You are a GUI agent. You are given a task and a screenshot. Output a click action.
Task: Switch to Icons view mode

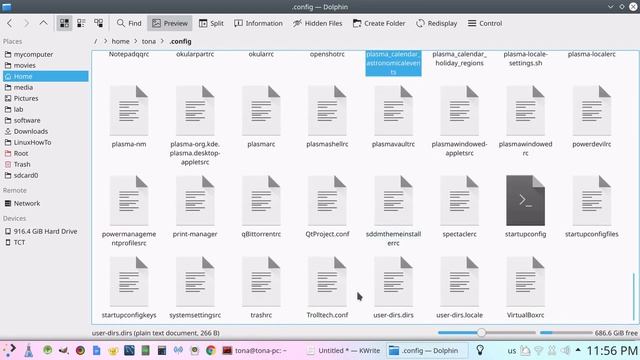coord(64,23)
